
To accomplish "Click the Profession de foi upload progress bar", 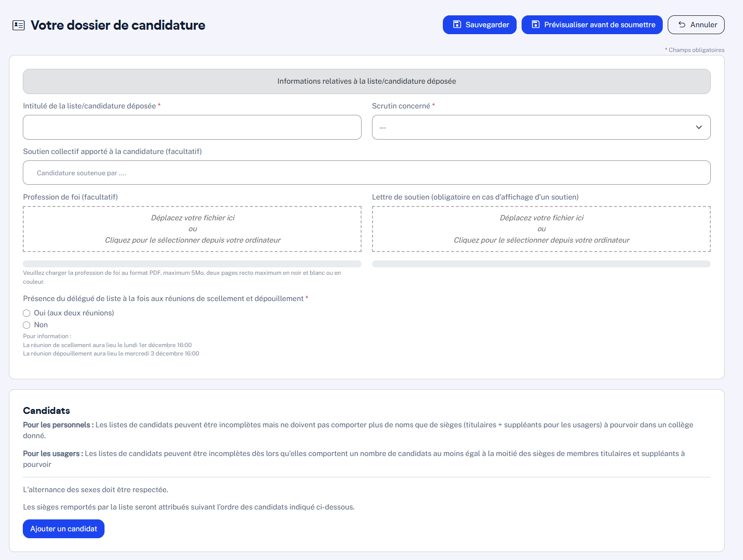I will pyautogui.click(x=192, y=264).
